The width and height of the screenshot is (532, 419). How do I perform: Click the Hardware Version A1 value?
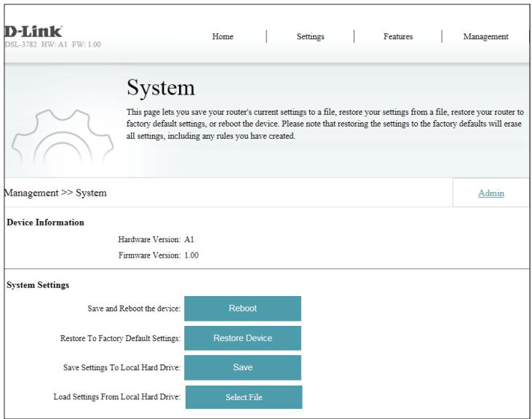[x=189, y=239]
